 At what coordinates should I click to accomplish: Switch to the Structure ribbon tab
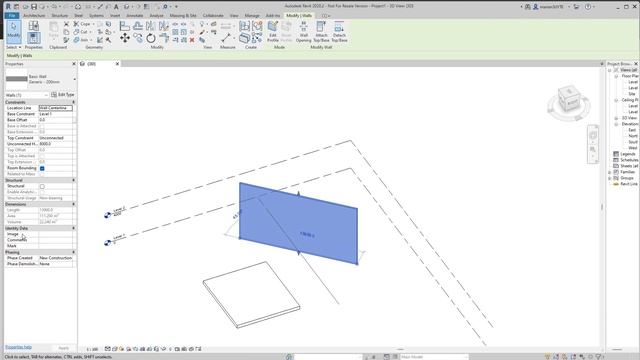point(60,16)
